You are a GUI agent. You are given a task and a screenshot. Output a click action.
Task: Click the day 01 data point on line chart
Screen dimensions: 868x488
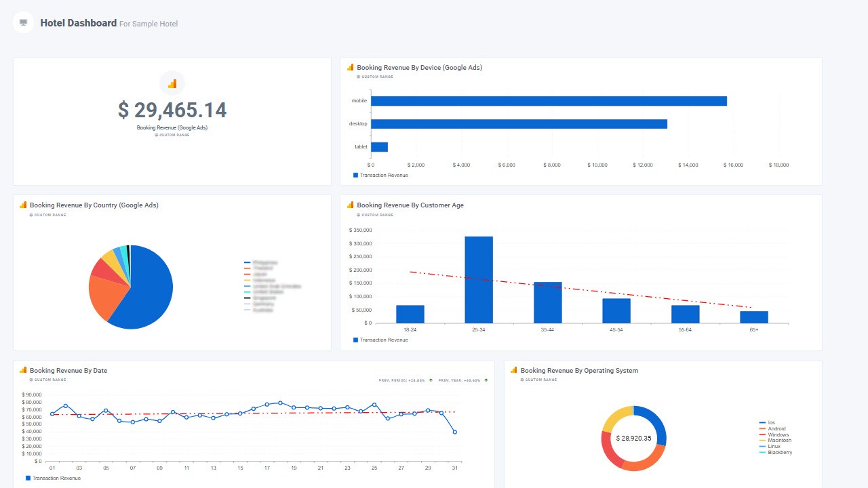[52, 413]
